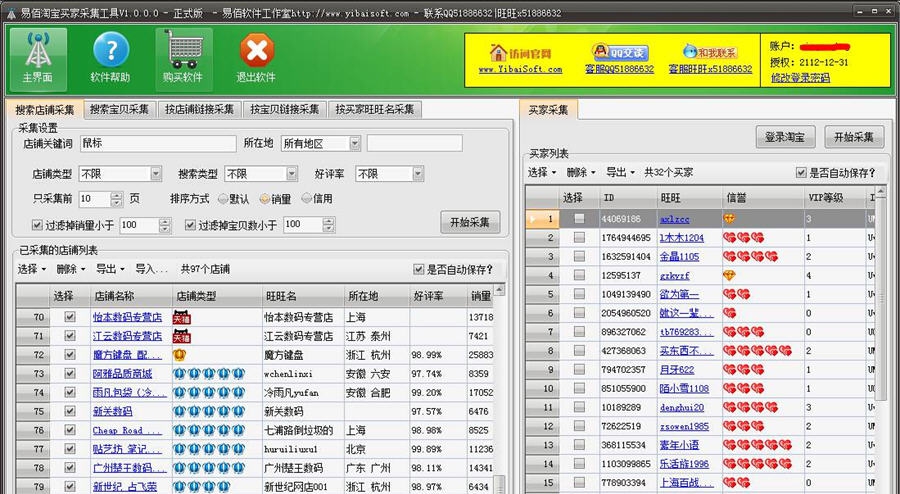The image size is (900, 494).
Task: Click Tmall icon in row 江云数码专营店
Action: [x=182, y=336]
